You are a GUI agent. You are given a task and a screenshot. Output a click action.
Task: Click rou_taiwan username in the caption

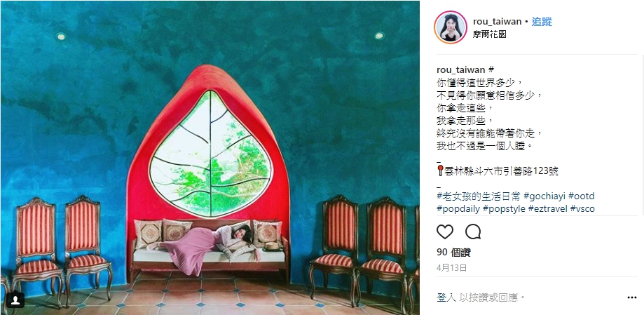point(461,70)
